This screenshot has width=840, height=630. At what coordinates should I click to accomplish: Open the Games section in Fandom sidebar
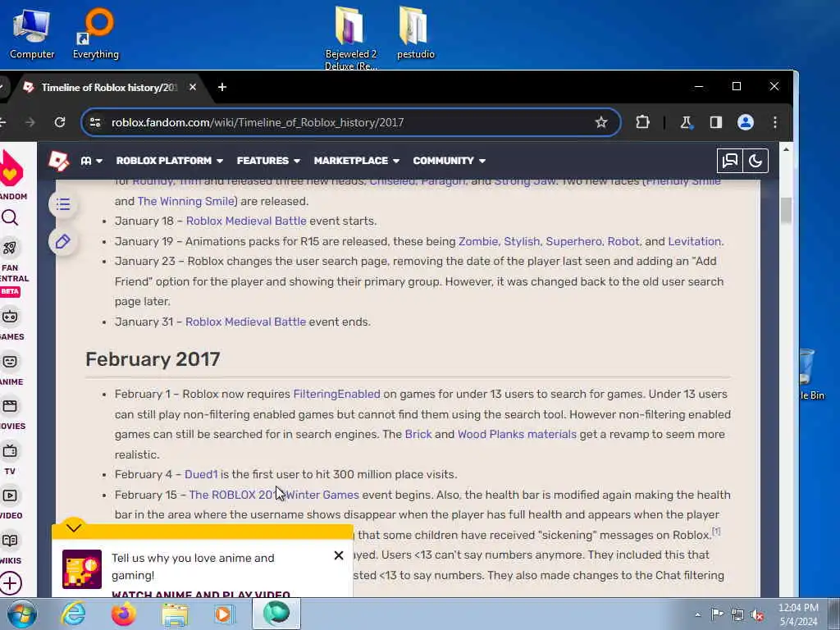[11, 325]
